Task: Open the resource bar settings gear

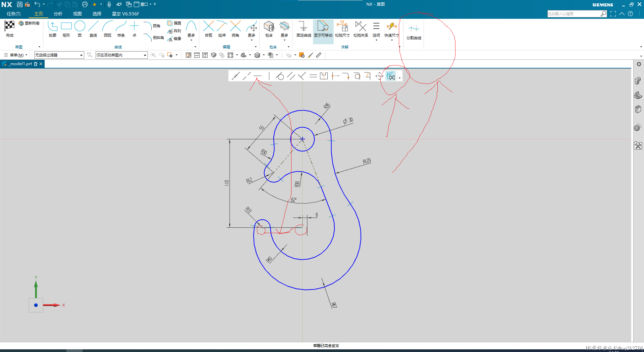Action: (x=639, y=64)
